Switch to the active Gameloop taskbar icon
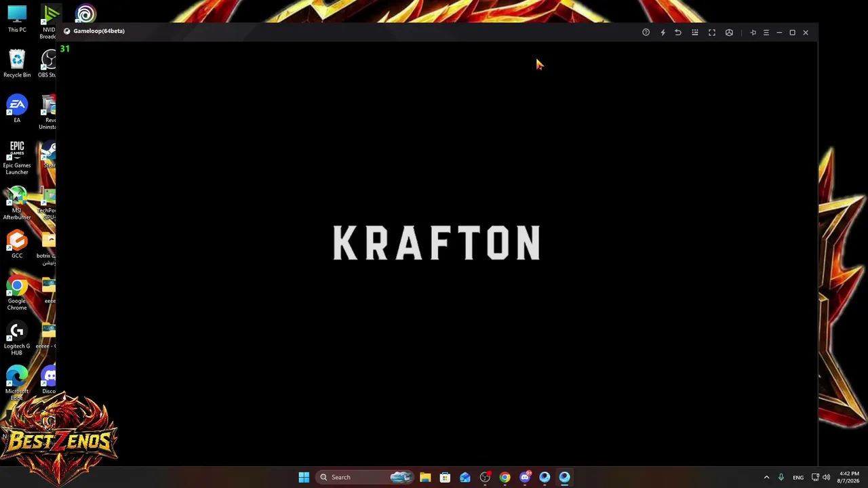Screen dimensions: 868x488 [564, 477]
